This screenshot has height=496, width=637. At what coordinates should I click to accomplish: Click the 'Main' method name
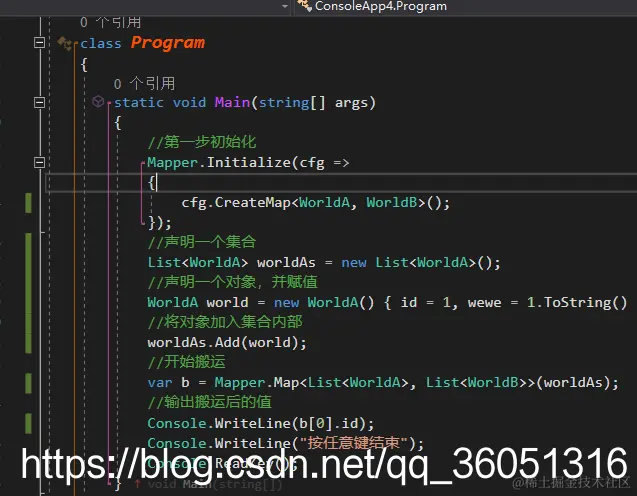pyautogui.click(x=232, y=102)
